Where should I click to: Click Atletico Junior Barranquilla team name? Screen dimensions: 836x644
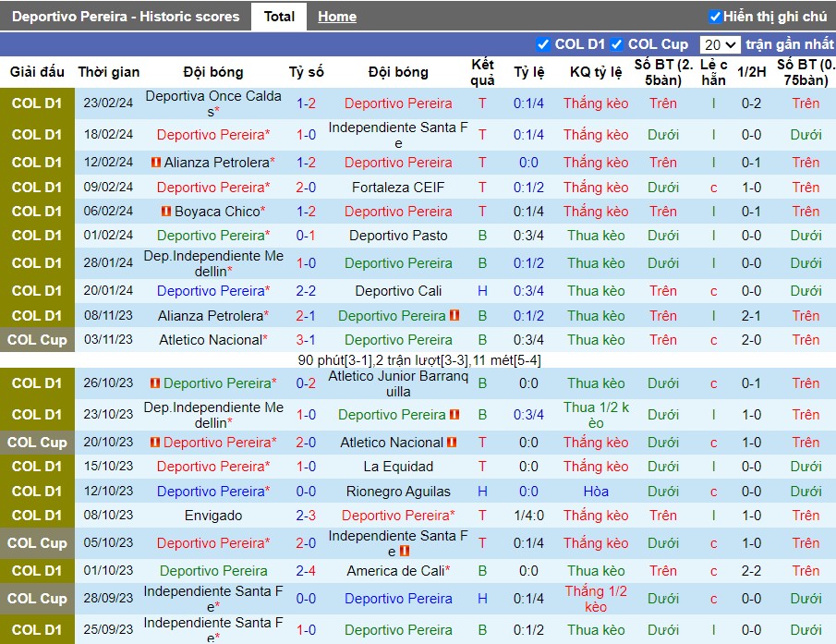[x=398, y=383]
